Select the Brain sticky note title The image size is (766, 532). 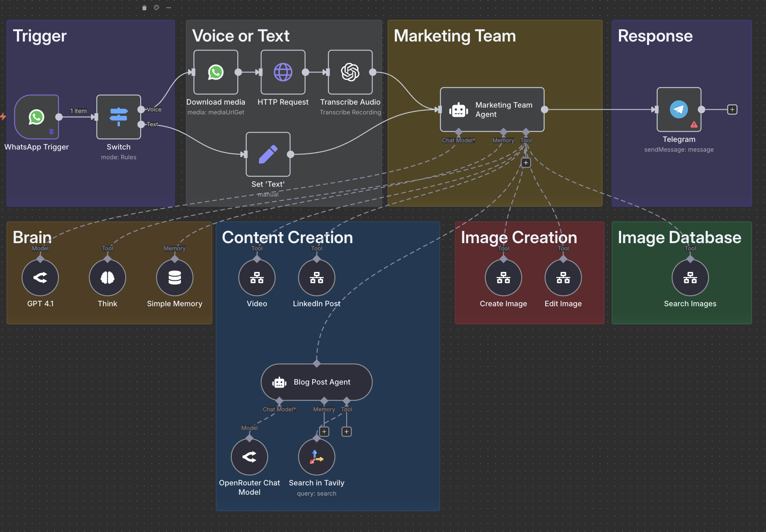click(32, 238)
